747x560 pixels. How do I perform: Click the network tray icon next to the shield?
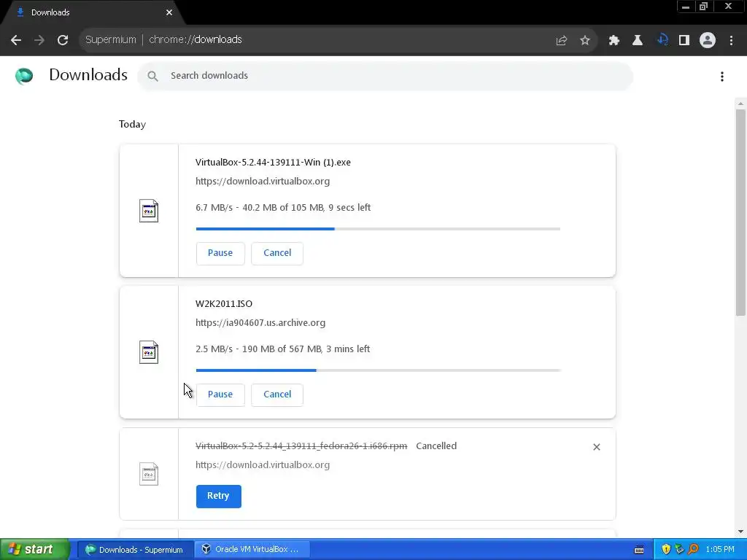click(x=679, y=550)
